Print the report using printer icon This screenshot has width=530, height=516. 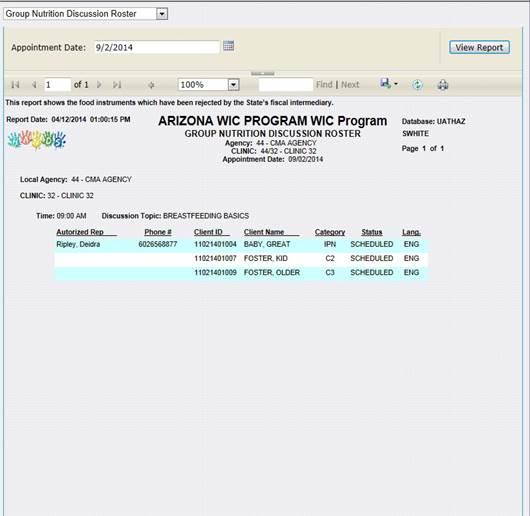tap(443, 85)
